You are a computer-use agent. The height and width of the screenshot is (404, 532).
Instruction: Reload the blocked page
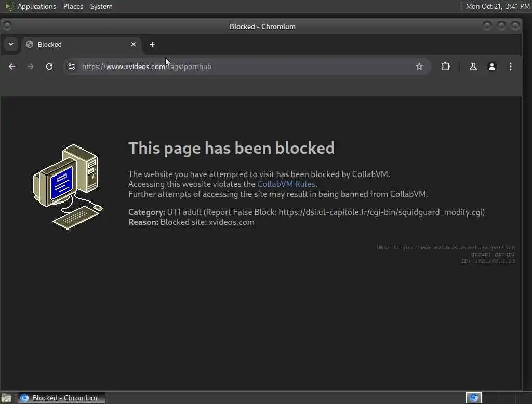pos(49,66)
